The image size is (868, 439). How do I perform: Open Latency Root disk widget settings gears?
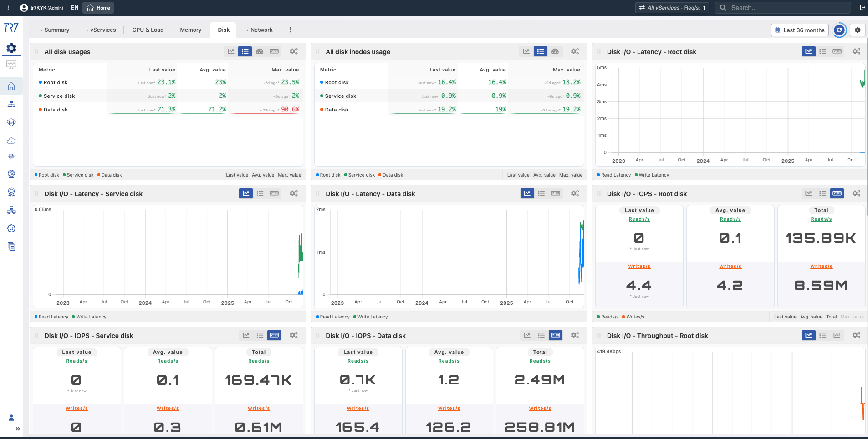pyautogui.click(x=856, y=51)
